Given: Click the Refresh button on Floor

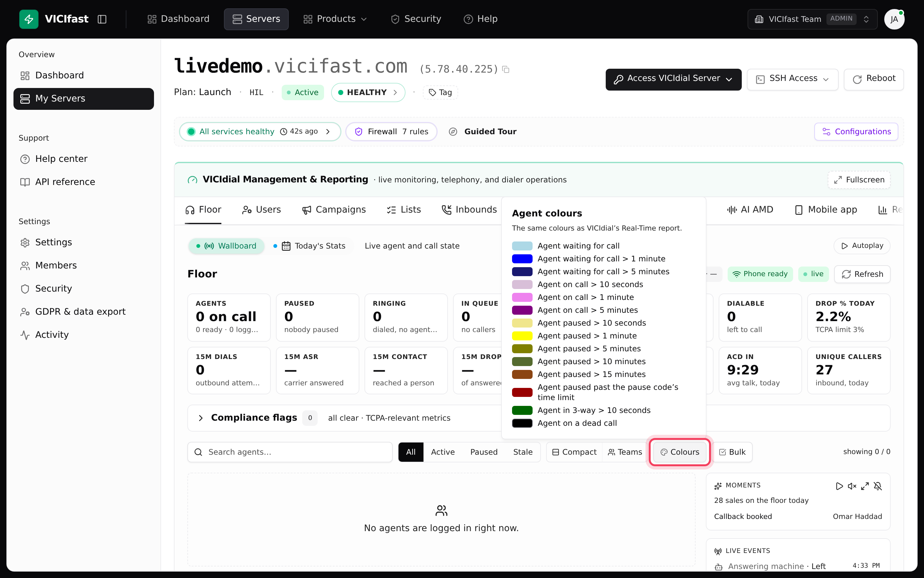Looking at the screenshot, I should click(862, 274).
